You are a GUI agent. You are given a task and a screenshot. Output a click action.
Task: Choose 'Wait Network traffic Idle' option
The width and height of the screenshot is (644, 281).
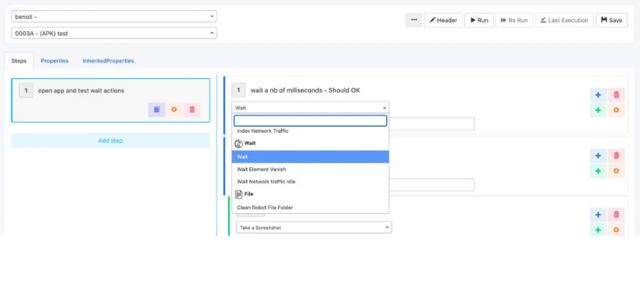pos(310,181)
